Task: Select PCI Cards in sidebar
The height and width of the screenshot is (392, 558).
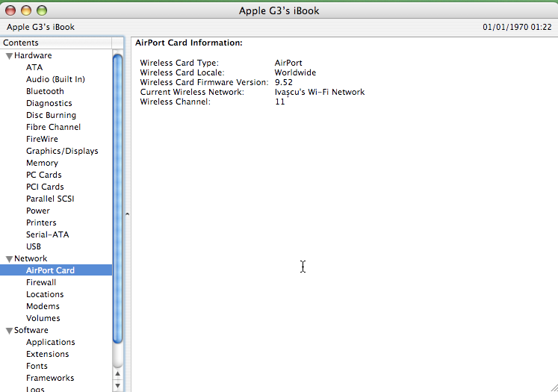Action: click(45, 187)
